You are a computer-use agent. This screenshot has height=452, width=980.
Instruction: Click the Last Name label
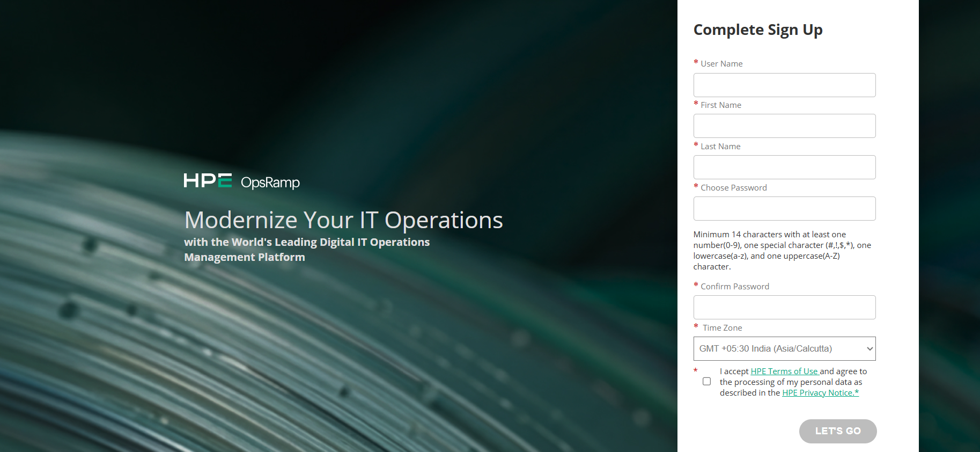coord(720,146)
